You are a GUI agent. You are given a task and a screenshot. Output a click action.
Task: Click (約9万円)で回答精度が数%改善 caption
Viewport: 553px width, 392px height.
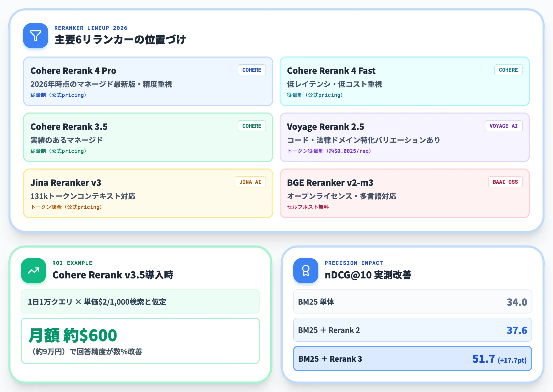coord(86,351)
